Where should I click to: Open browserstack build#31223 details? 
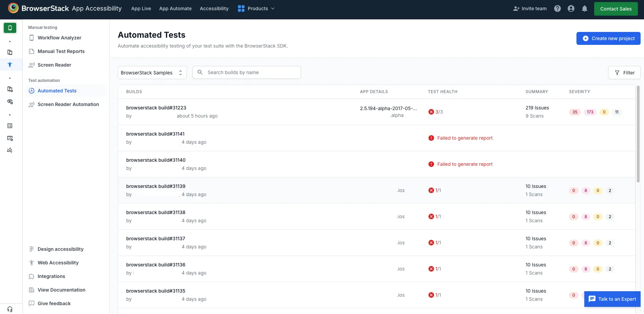click(x=156, y=107)
